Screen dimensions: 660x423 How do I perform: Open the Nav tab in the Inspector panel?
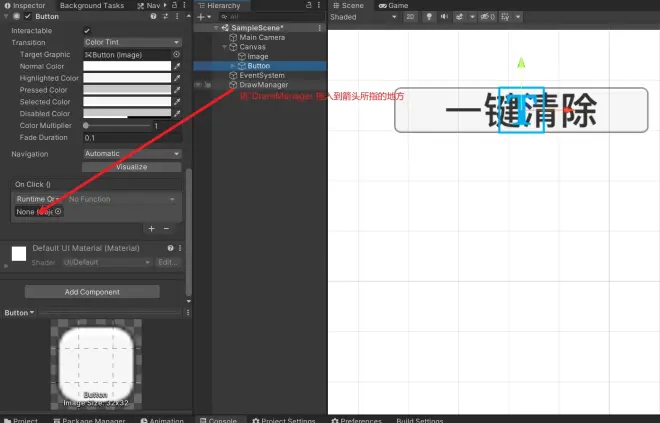(149, 5)
